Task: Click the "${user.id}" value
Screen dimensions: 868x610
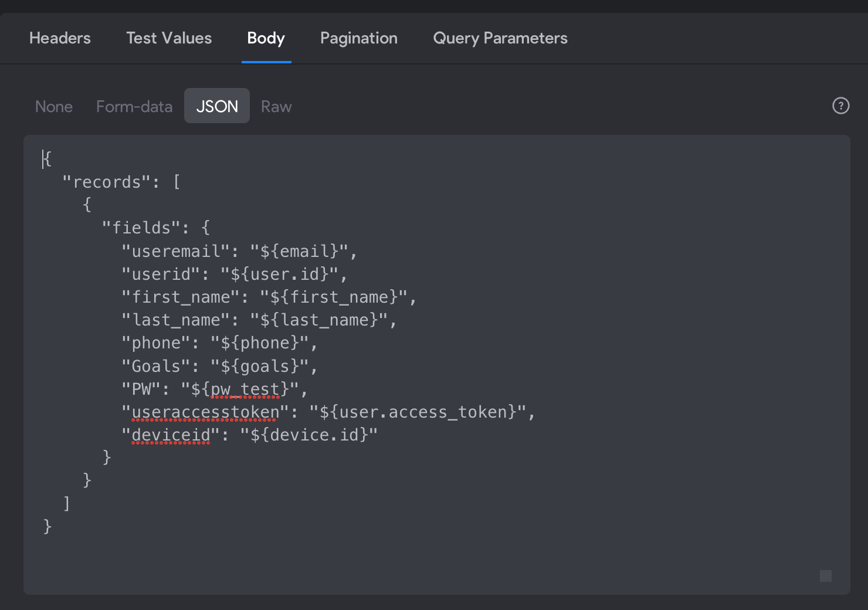Action: [x=279, y=274]
